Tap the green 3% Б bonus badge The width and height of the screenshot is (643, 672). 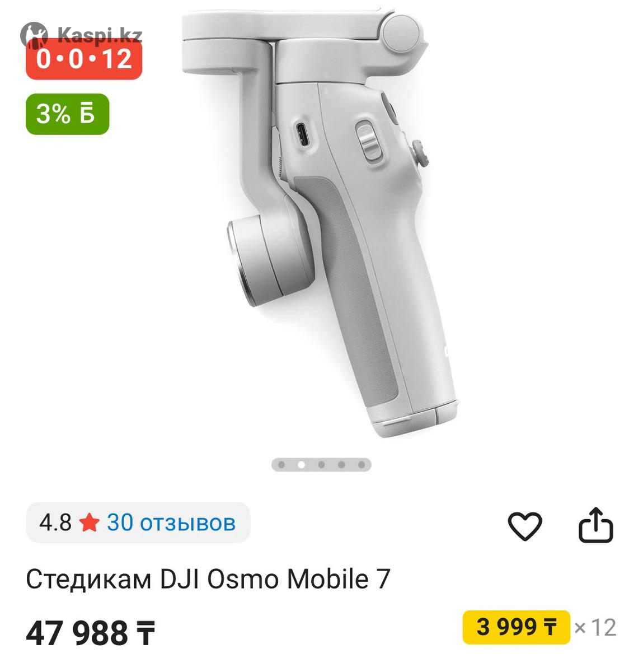(67, 114)
